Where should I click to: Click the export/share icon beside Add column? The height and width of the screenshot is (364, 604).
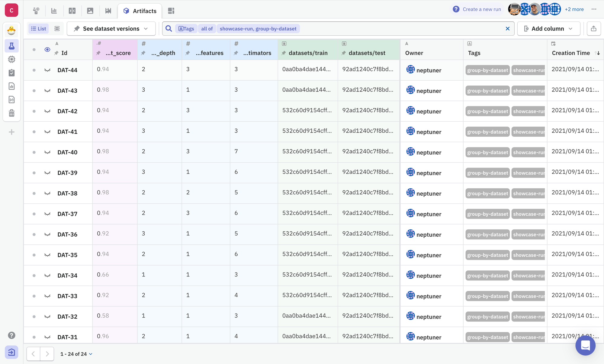593,29
